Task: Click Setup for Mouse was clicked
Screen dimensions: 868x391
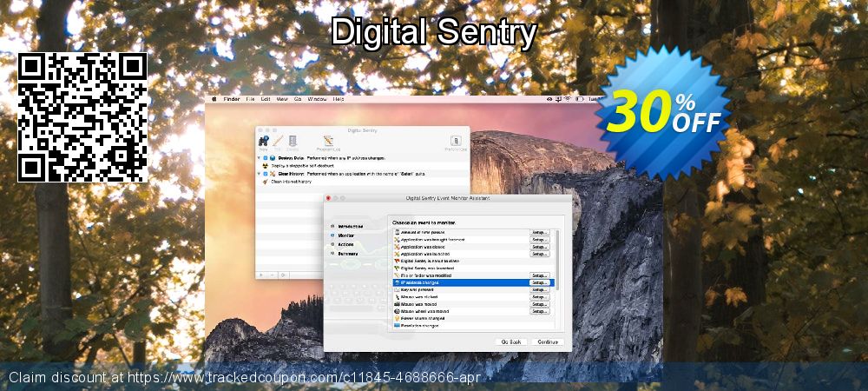Action: pyautogui.click(x=539, y=297)
